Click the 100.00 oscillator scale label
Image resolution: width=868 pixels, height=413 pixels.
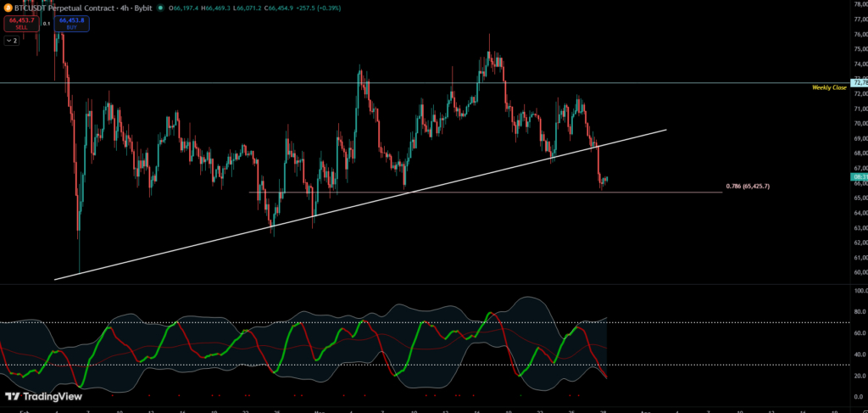(x=860, y=290)
